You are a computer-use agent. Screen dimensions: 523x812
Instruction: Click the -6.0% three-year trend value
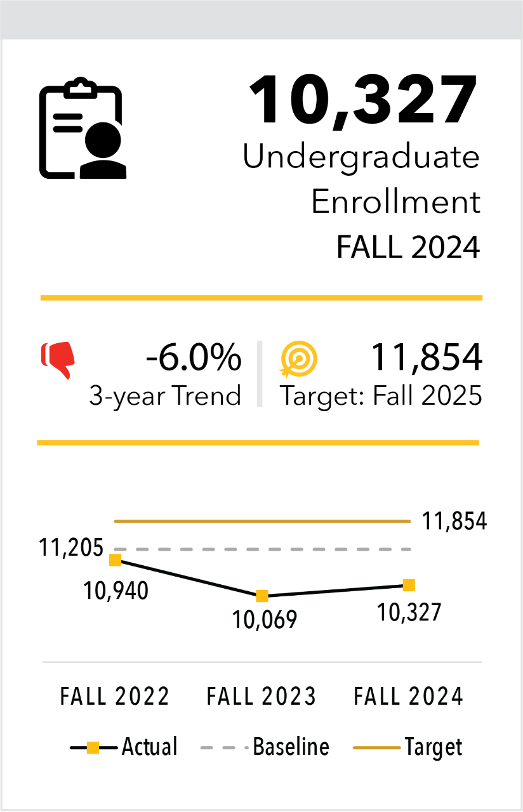(194, 358)
